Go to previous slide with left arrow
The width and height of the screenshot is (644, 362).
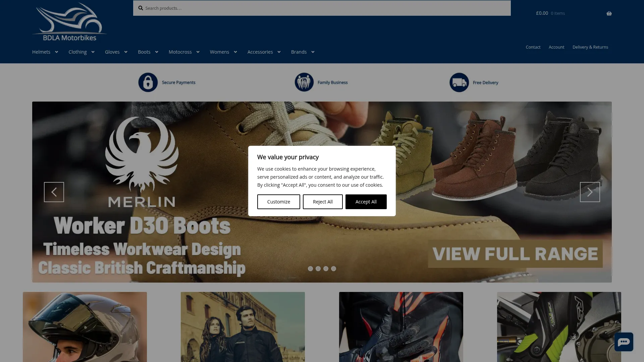[x=54, y=192]
